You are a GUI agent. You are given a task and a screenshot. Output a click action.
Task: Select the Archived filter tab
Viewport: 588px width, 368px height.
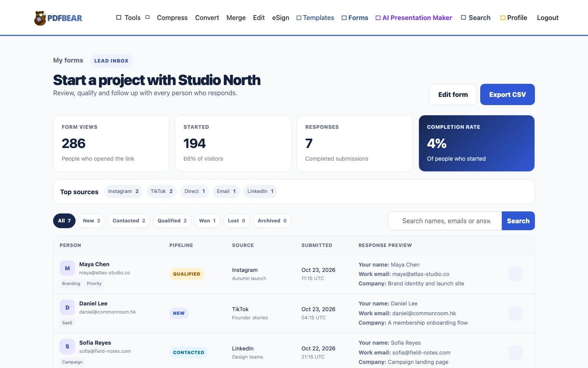272,221
